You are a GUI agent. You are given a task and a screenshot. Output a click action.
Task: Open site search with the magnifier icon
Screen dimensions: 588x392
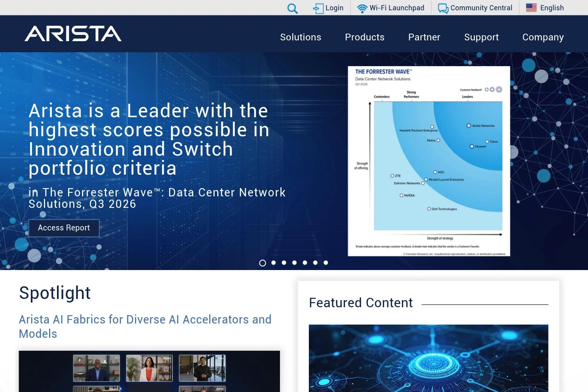pos(292,8)
